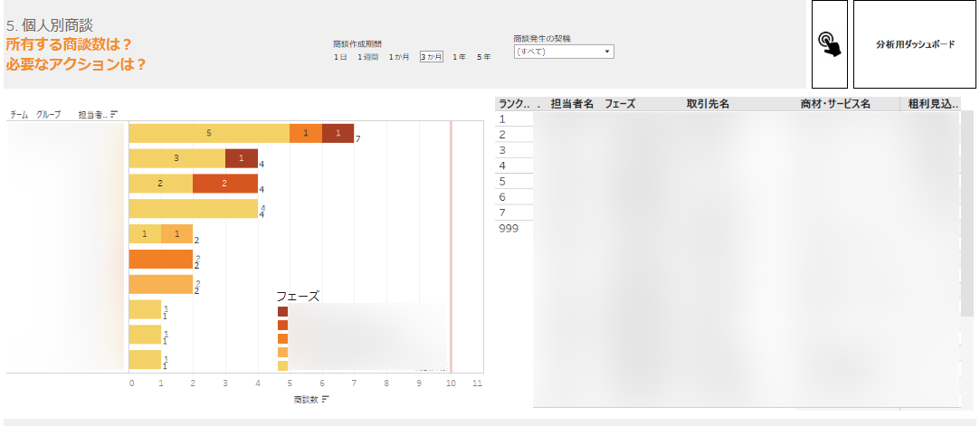980x426 pixels.
Task: Click the 担当者.. column header in chart
Action: tap(92, 114)
